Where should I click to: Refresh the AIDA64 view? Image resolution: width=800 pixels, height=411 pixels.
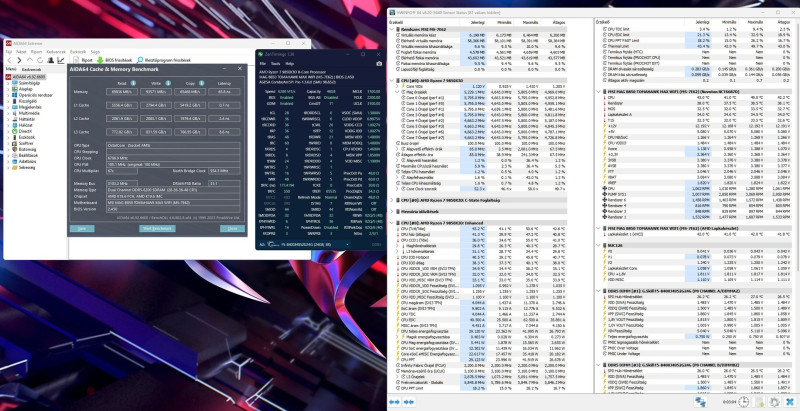[x=40, y=60]
